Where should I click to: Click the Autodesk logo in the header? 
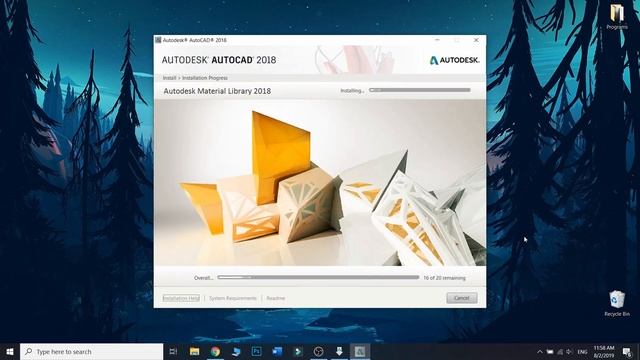(x=454, y=60)
